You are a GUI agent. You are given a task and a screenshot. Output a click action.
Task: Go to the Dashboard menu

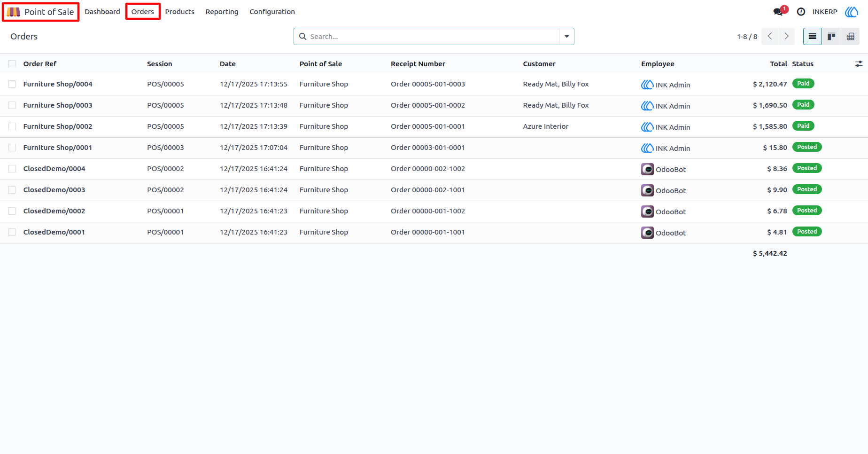click(x=102, y=12)
